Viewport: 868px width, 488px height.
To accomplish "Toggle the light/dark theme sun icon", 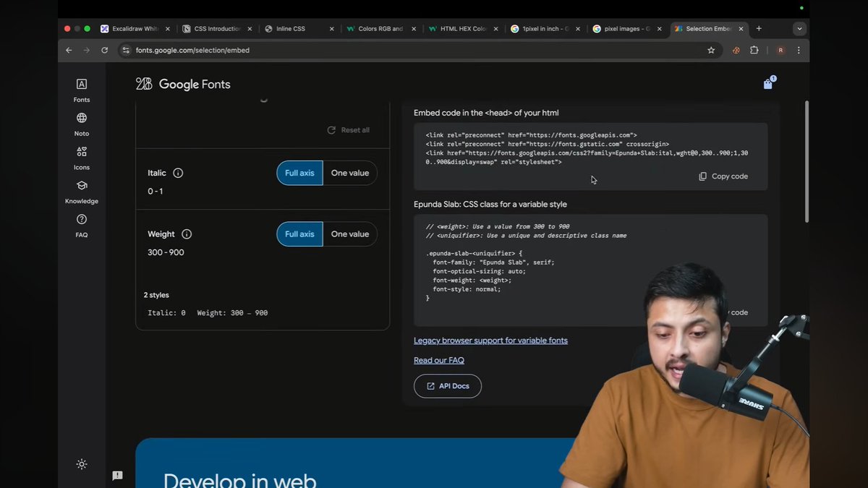I will pyautogui.click(x=82, y=464).
